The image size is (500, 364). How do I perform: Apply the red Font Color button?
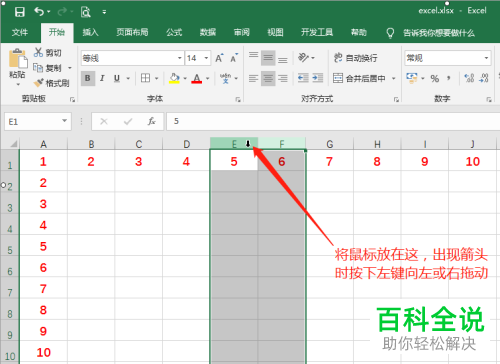click(197, 78)
